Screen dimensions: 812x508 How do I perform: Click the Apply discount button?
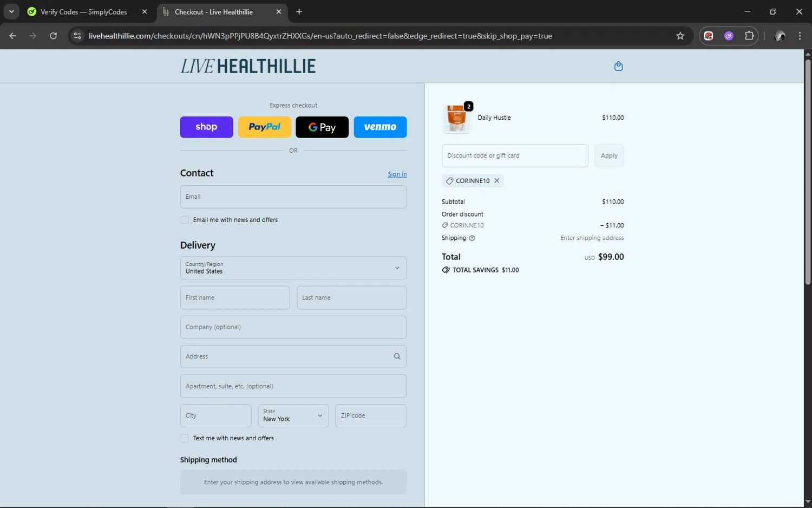pos(609,155)
